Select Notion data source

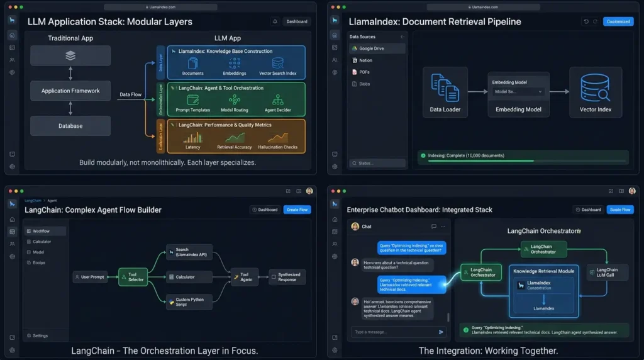point(377,60)
